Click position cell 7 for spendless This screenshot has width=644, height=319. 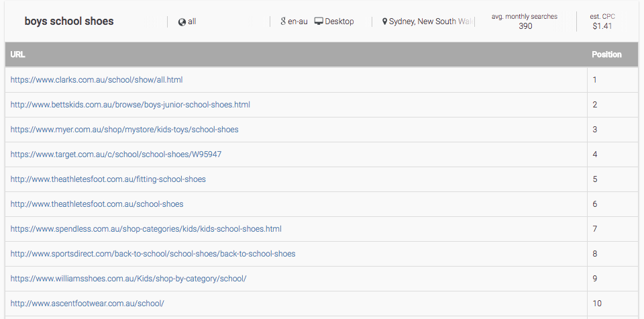pos(612,228)
